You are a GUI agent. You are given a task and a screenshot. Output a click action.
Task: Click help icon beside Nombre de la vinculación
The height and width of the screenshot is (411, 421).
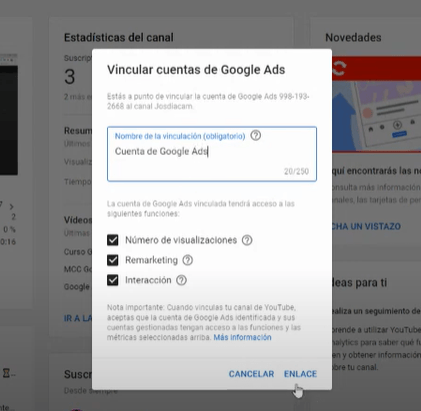pyautogui.click(x=256, y=136)
